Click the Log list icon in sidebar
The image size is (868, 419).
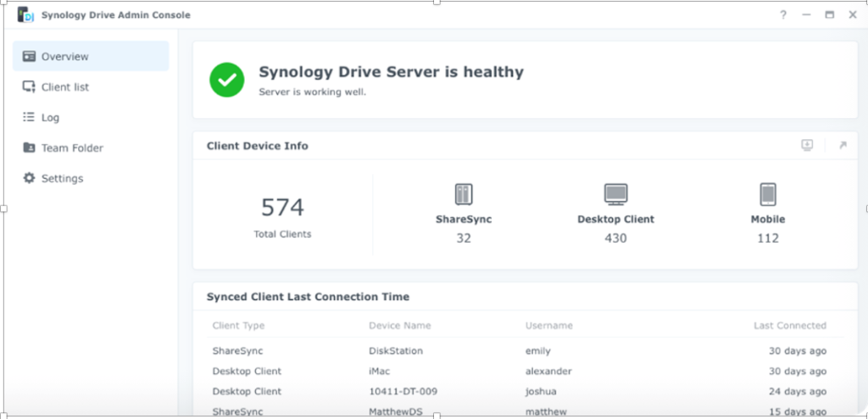tap(29, 117)
